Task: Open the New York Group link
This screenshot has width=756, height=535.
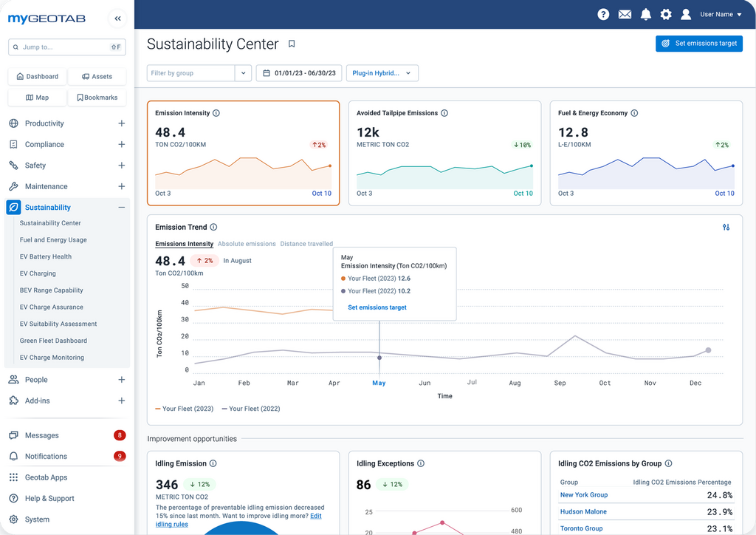Action: tap(583, 495)
